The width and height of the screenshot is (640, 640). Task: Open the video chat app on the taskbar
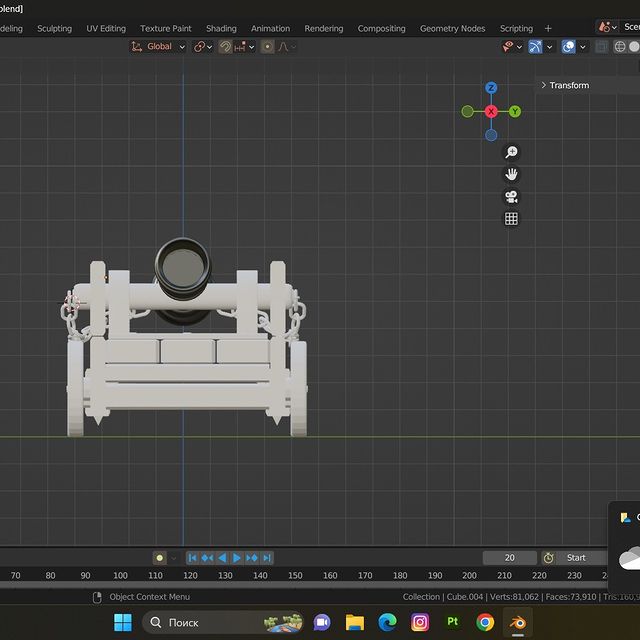coord(322,623)
